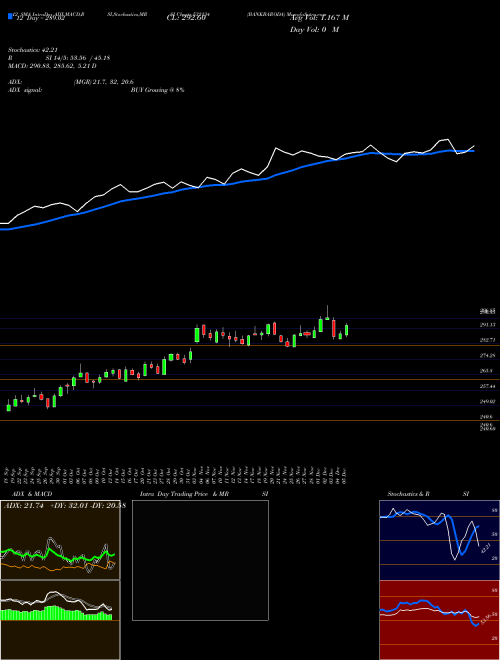Select the '12 Day = 289.02' label
Viewport: 500px width, 660px height.
[x=39, y=18]
